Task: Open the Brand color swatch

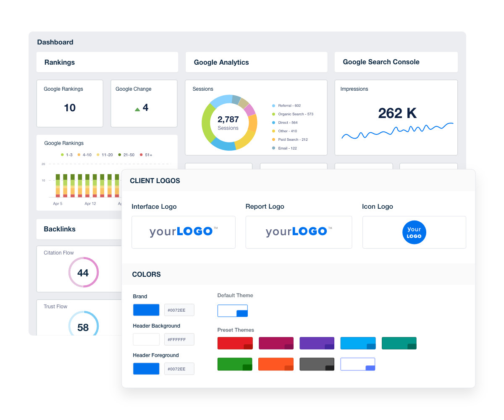Action: coord(146,310)
